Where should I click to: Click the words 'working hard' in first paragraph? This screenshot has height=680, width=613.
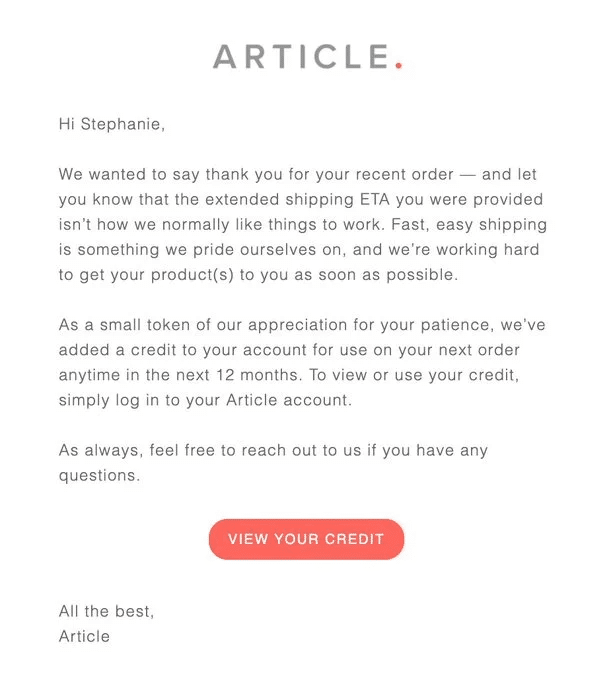(x=488, y=250)
